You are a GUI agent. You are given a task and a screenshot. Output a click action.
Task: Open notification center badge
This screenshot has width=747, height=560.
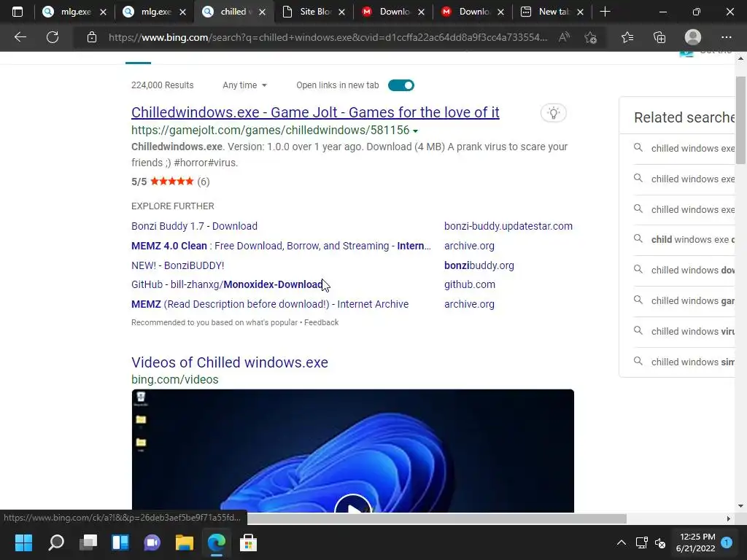pos(727,542)
